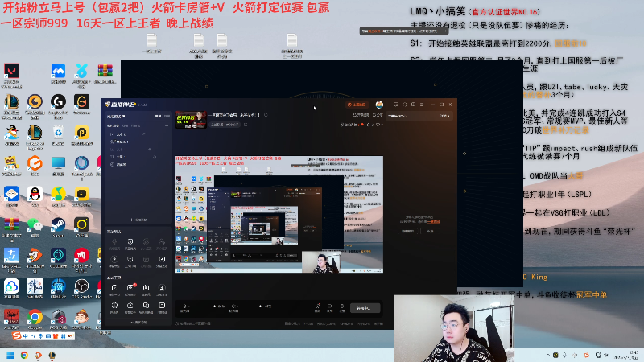Image resolution: width=644 pixels, height=362 pixels.
Task: Open the green WeChat desktop icon
Action: coord(35,224)
